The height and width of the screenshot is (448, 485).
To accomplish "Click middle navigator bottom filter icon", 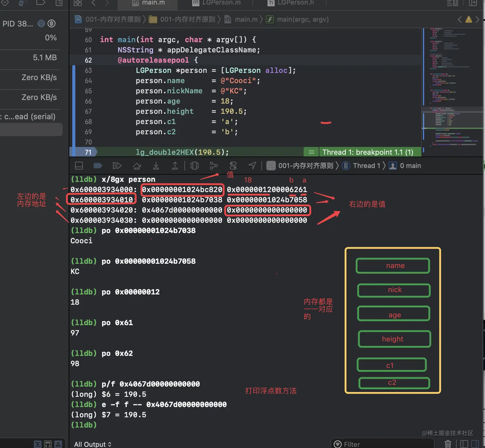I will (48, 444).
